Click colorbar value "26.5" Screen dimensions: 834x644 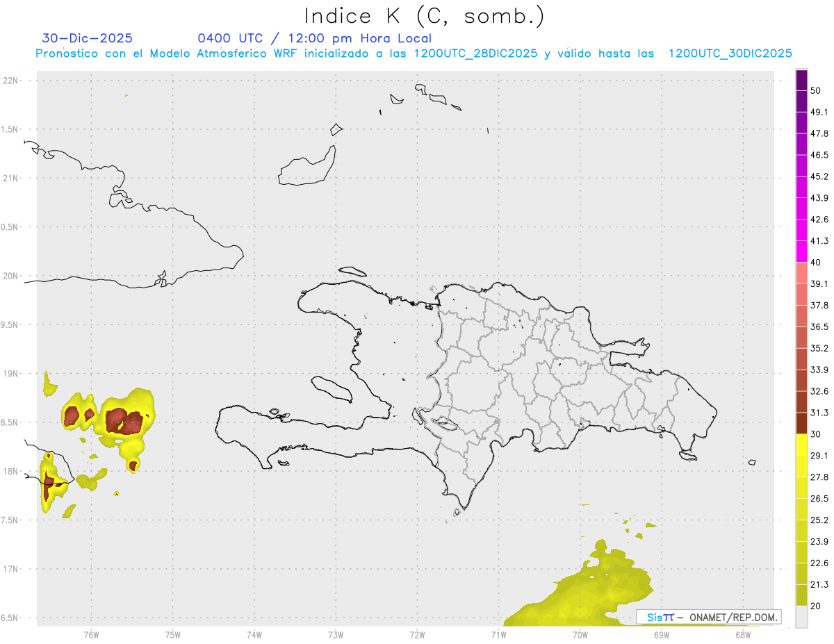click(819, 499)
